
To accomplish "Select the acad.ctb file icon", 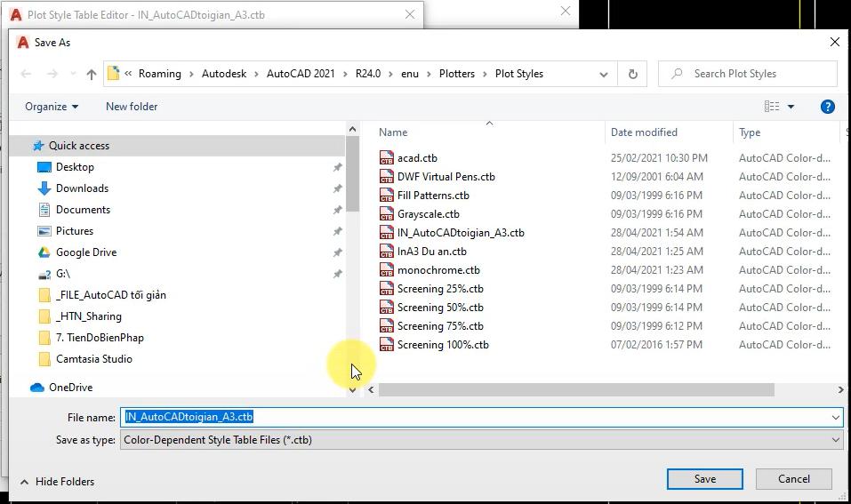I will (387, 158).
